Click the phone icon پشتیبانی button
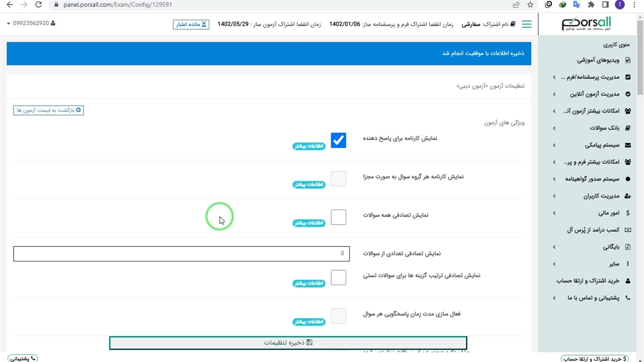 tap(23, 358)
